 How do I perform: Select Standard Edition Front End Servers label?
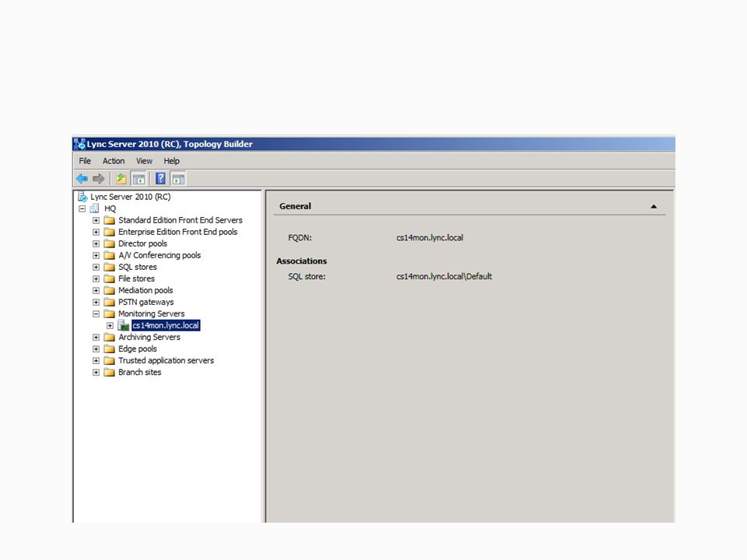(x=181, y=220)
